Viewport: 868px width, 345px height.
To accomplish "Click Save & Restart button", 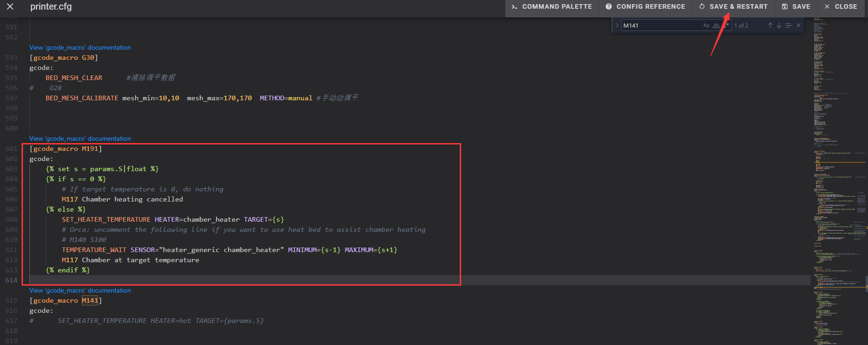I will pyautogui.click(x=733, y=7).
